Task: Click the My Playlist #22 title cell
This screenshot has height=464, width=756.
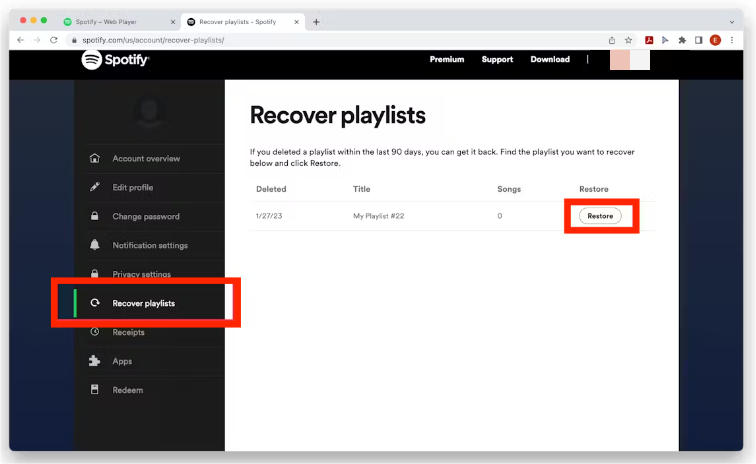Action: 378,216
